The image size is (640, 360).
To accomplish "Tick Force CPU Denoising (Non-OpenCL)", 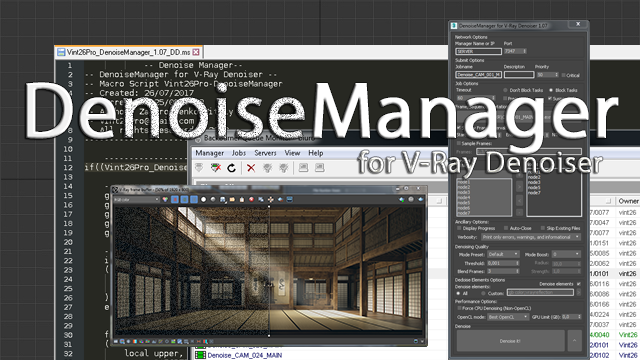I will tap(459, 308).
